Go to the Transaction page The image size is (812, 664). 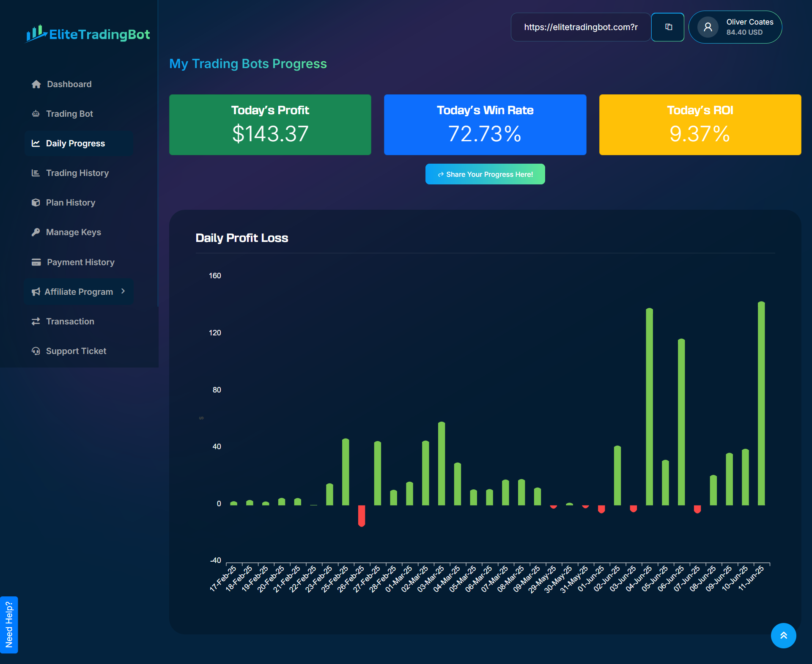pos(70,321)
